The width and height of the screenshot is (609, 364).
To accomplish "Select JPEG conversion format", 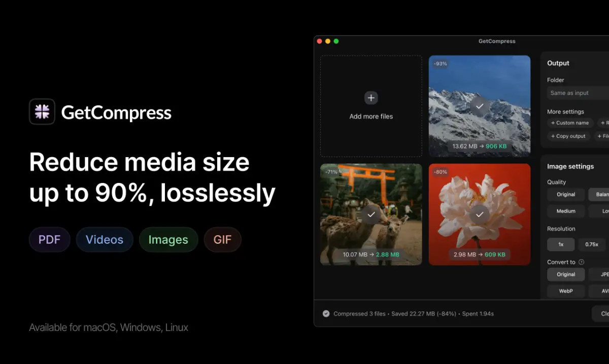I will coord(599,274).
